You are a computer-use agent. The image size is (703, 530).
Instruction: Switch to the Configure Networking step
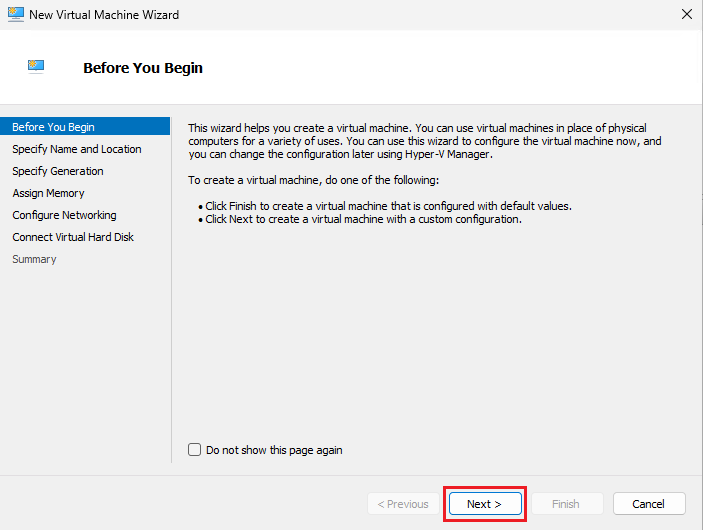(x=64, y=215)
